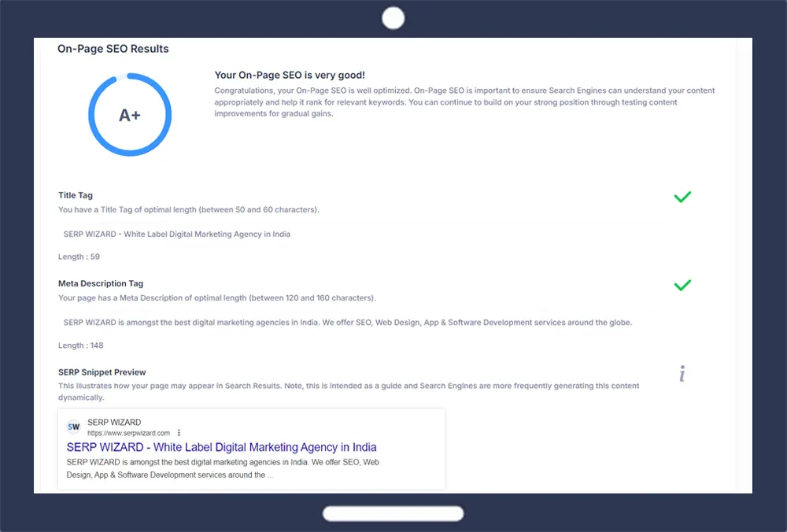Click the snippet description text under the blue title

pyautogui.click(x=223, y=468)
